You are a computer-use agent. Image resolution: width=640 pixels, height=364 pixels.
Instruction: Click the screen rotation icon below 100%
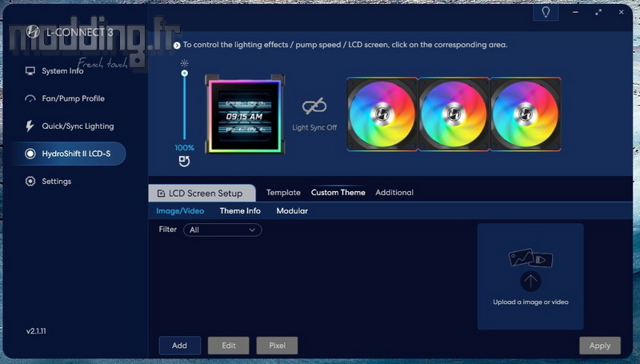tap(184, 163)
